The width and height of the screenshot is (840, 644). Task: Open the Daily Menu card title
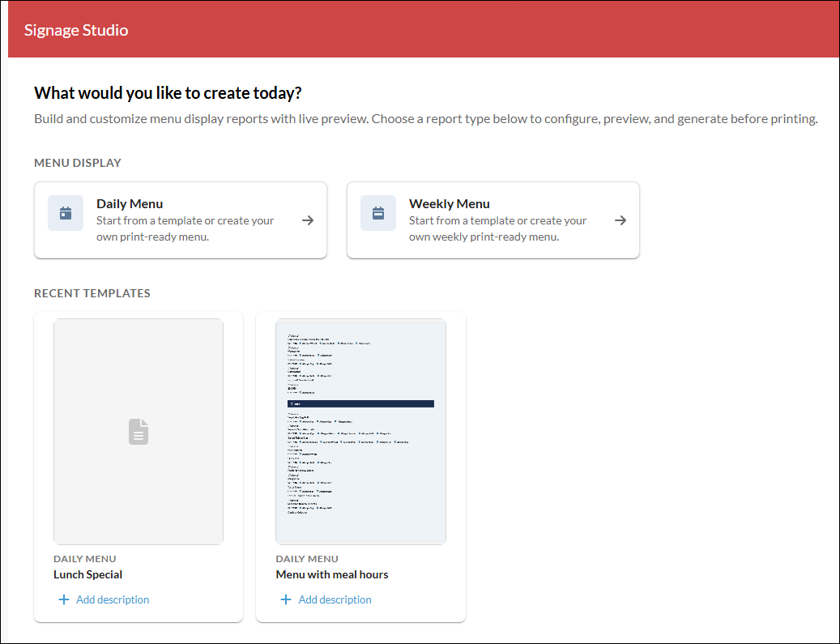[130, 203]
